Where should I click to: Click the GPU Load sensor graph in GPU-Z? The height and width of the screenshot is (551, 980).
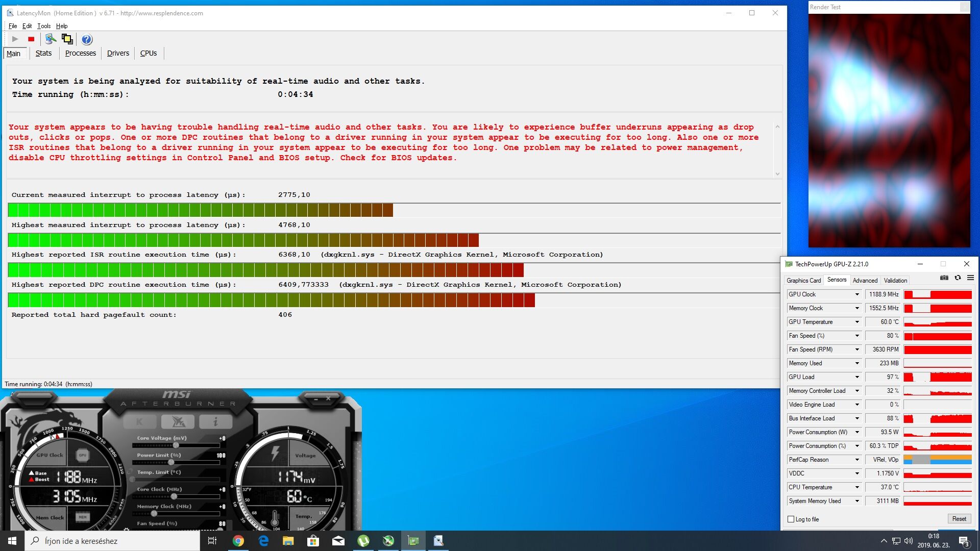click(938, 377)
